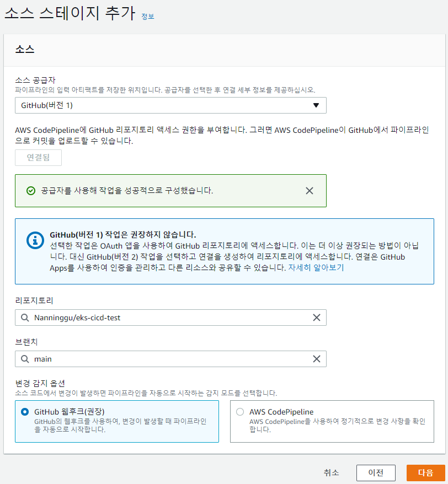Image resolution: width=448 pixels, height=484 pixels.
Task: Click the 소스 공급자 label
Action: pyautogui.click(x=35, y=80)
